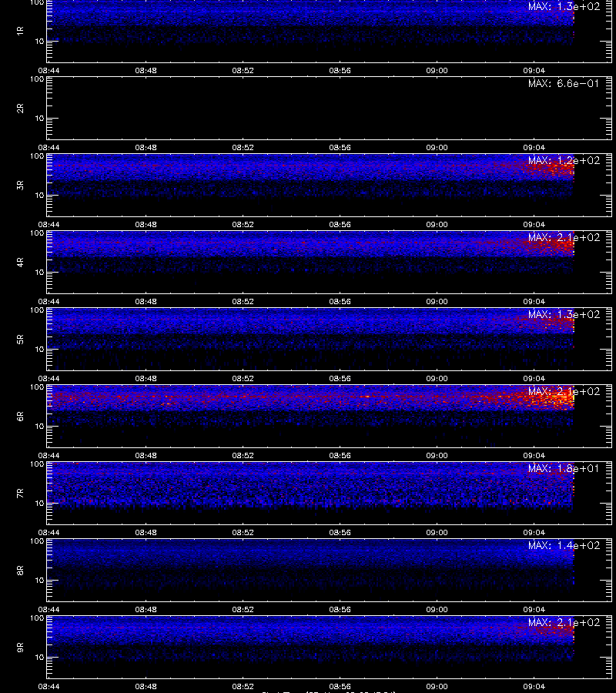Viewport: 616px width, 693px height.
Task: Click the '10' y-axis tick of panel 4R
Action: 39,273
